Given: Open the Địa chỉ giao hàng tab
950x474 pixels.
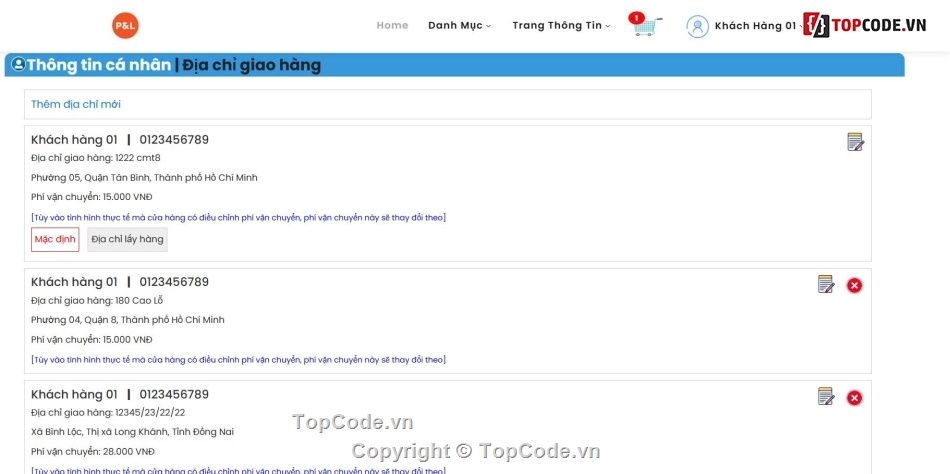Looking at the screenshot, I should 251,65.
